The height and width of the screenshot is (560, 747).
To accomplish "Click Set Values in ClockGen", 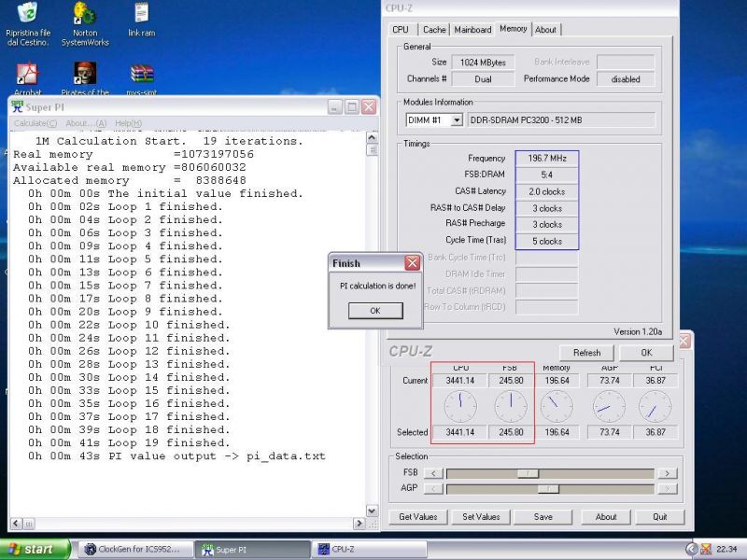I will 481,517.
